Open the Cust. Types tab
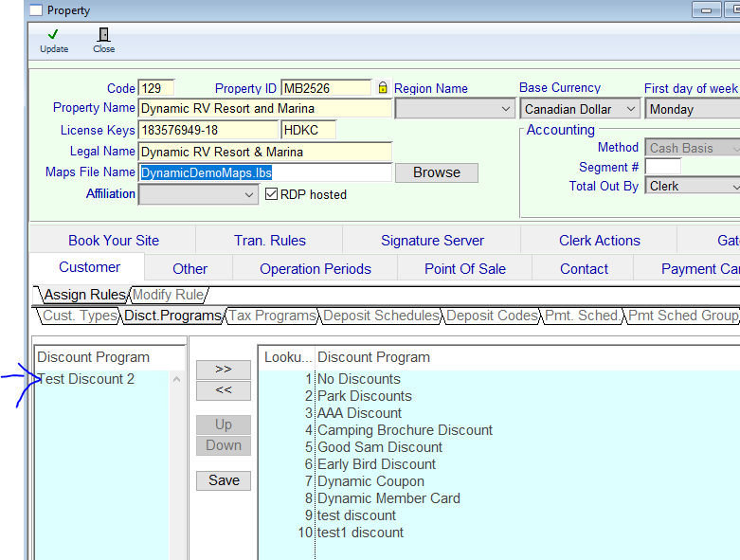This screenshot has width=740, height=560. click(x=80, y=316)
